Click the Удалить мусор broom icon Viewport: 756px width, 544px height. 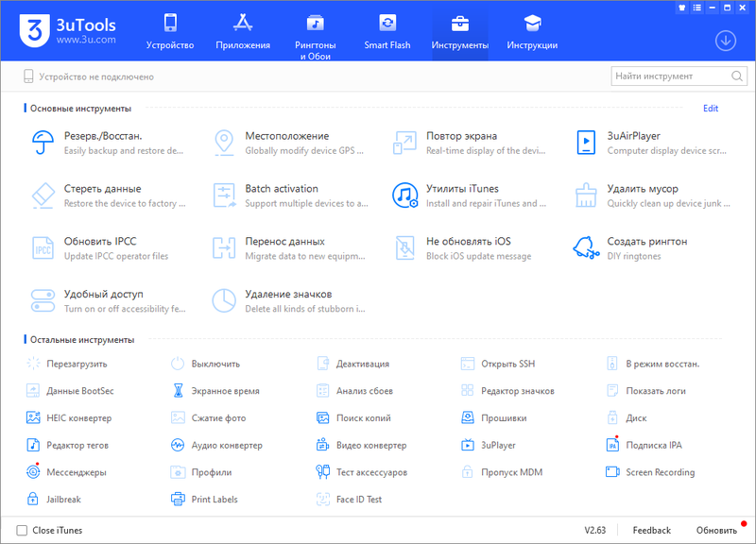pyautogui.click(x=587, y=195)
